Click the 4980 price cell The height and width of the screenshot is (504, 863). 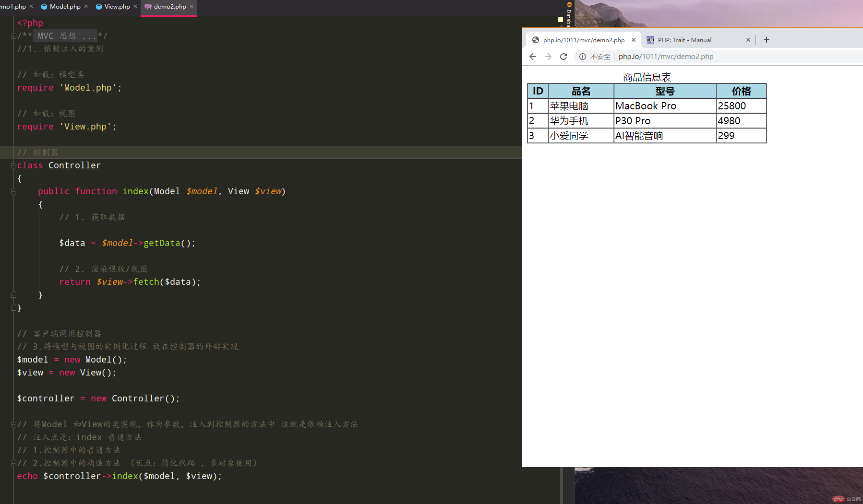coord(742,121)
